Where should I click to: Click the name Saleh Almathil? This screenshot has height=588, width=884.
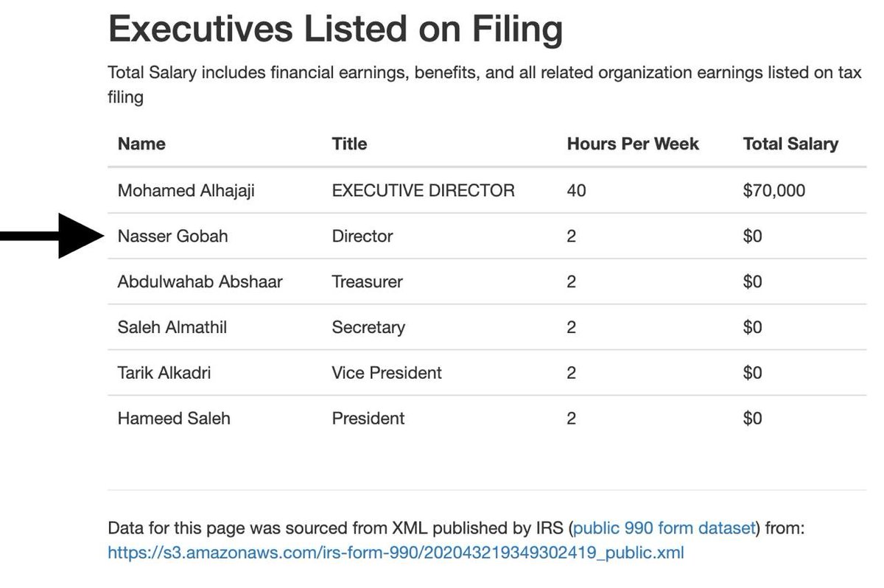click(x=172, y=327)
